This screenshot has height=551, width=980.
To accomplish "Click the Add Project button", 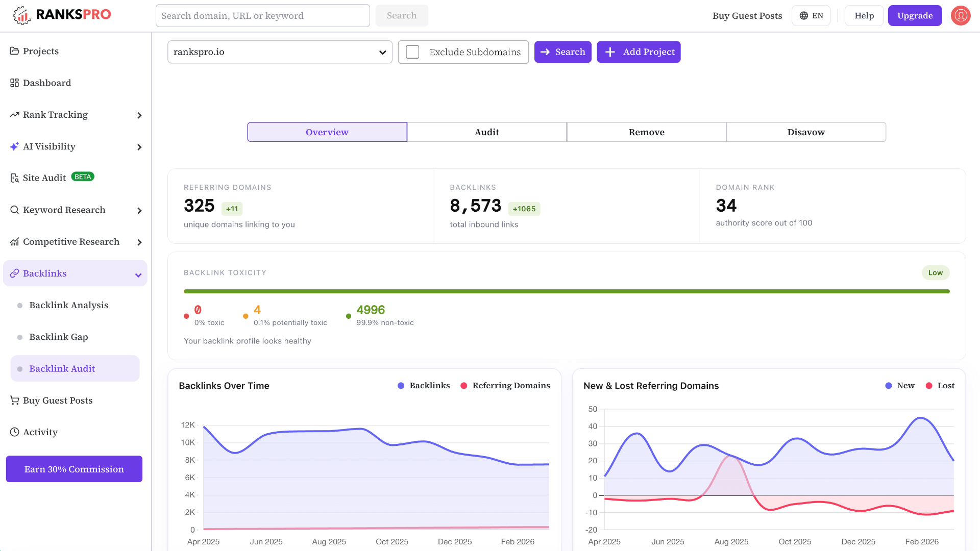I will tap(639, 52).
